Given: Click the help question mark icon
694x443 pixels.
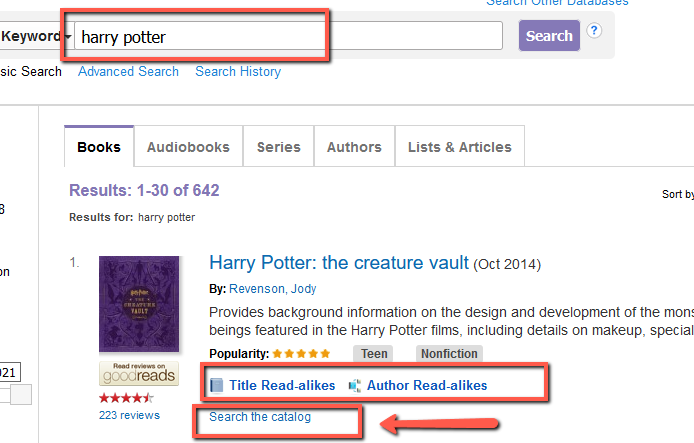Looking at the screenshot, I should tap(594, 31).
